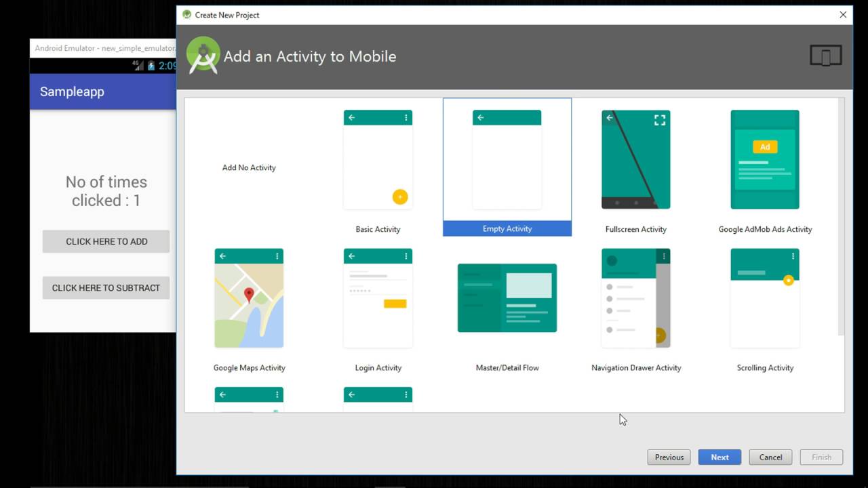Select the Basic Activity template thumbnail

[x=378, y=160]
